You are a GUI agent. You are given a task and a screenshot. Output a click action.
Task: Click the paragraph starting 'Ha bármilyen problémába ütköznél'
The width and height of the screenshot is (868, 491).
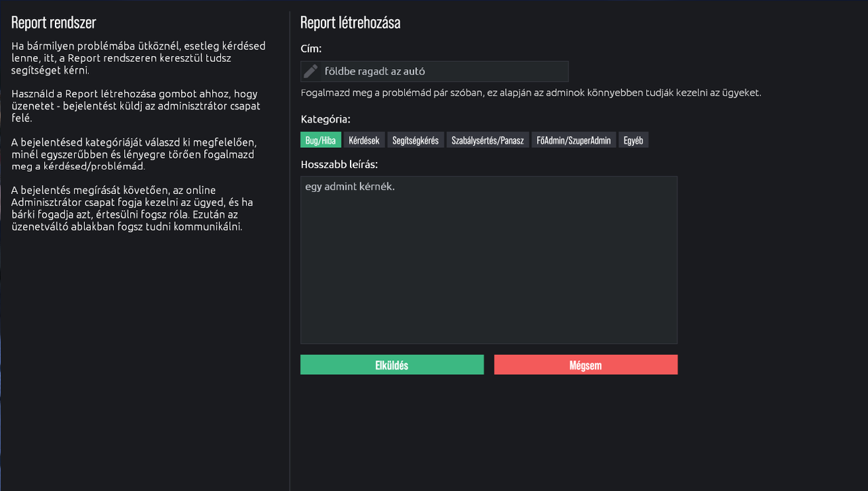[138, 58]
